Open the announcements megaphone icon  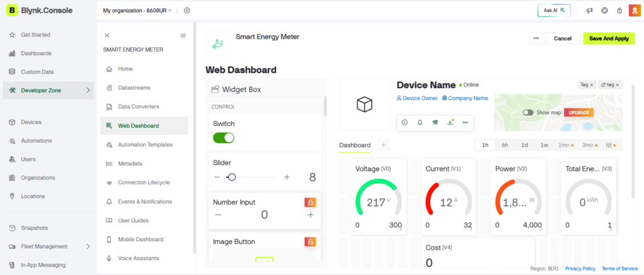click(x=589, y=11)
